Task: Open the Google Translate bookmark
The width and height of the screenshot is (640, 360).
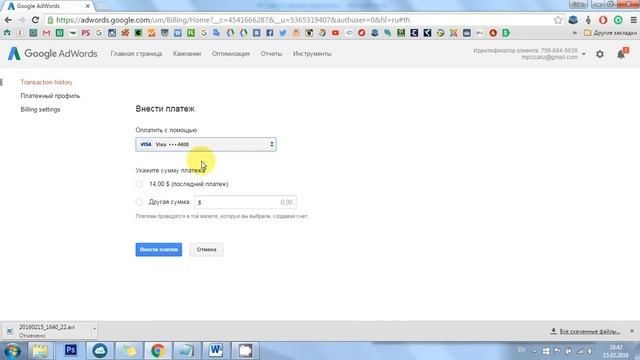Action: point(217,33)
